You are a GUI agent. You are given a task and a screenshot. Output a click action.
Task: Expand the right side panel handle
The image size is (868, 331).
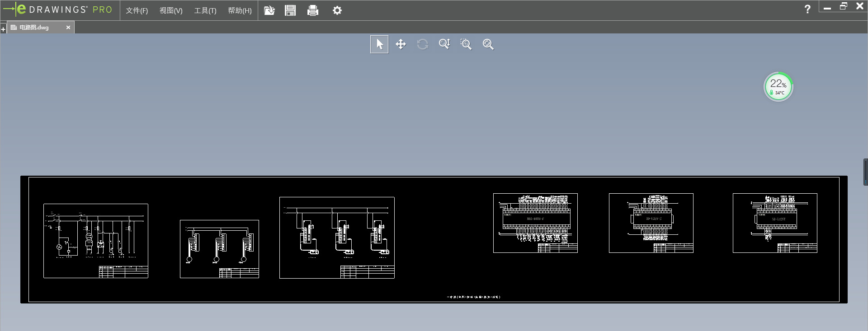click(865, 172)
